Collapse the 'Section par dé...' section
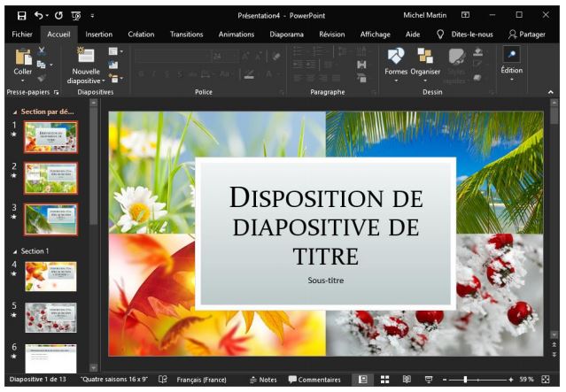The height and width of the screenshot is (392, 566). point(14,112)
